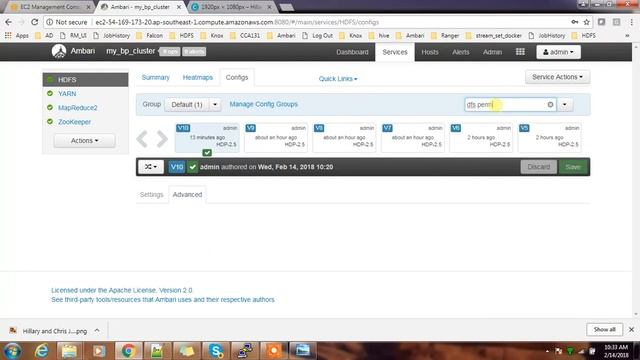Open the Ambari views grid icon

pos(520,52)
